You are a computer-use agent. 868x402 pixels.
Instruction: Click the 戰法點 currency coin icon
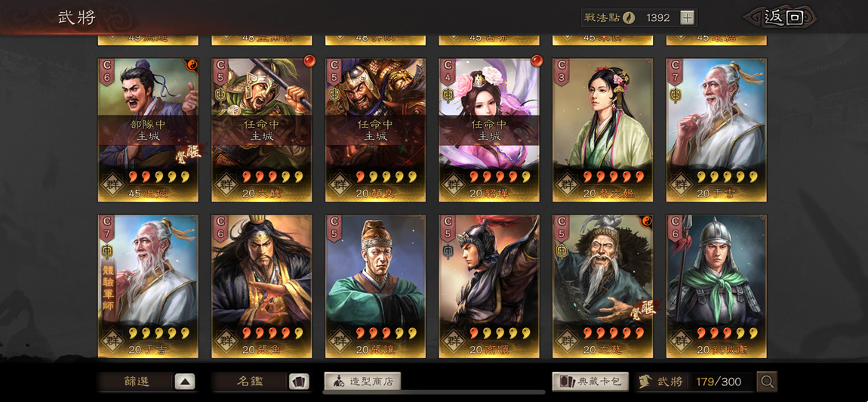[628, 17]
